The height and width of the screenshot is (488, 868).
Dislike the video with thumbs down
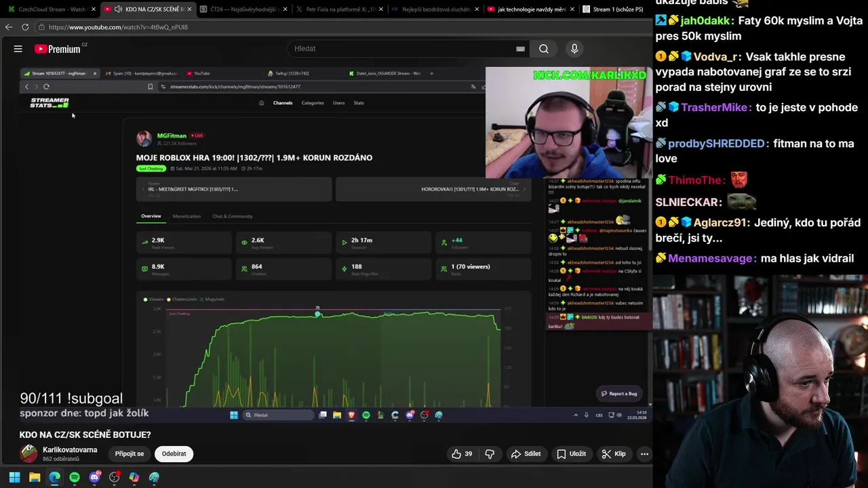coord(490,454)
